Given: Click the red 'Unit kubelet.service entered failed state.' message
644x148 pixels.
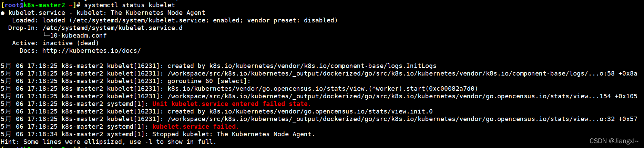Looking at the screenshot, I should click(232, 104).
